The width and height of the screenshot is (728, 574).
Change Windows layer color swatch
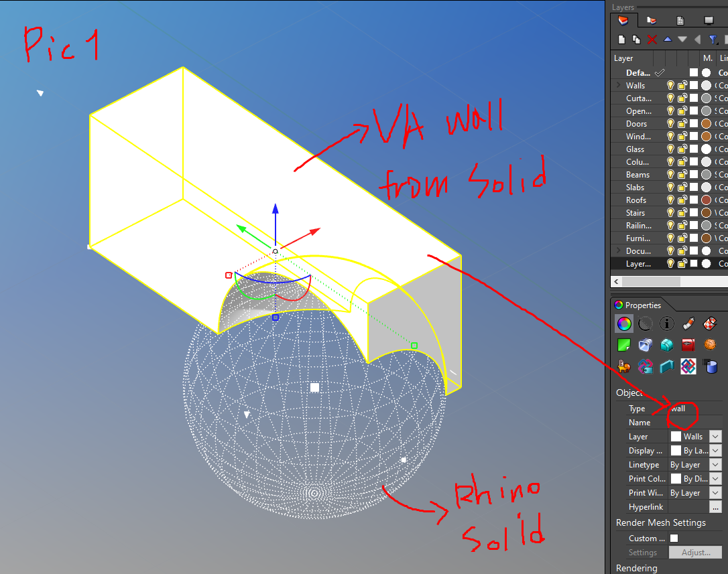point(694,137)
